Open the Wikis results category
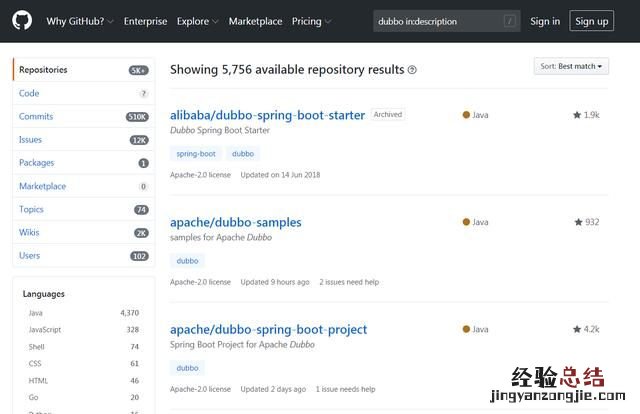640x414 pixels. (x=30, y=232)
